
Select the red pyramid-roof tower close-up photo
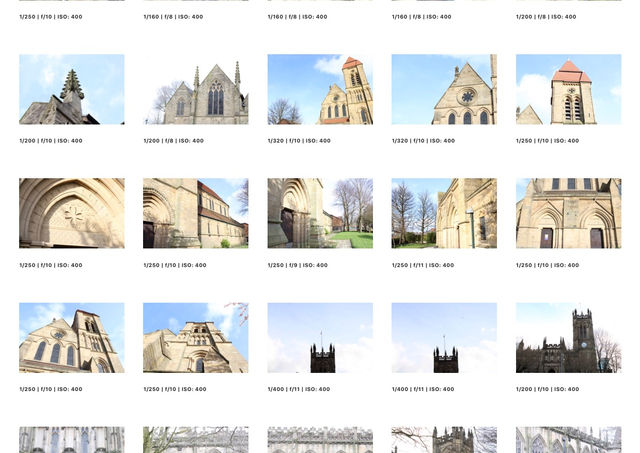(569, 89)
